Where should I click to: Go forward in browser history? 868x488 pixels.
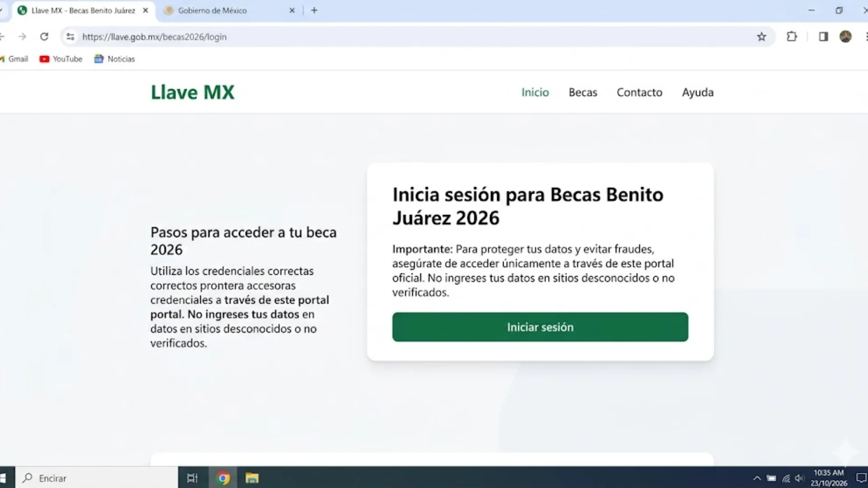pos(22,37)
